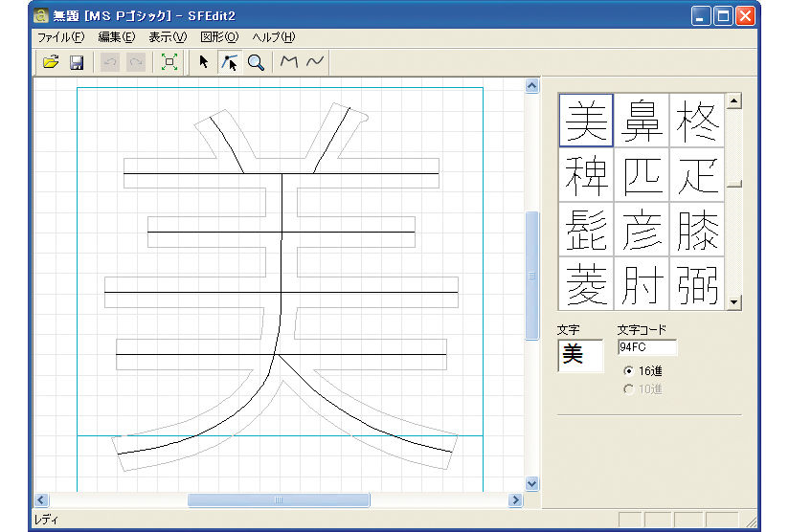This screenshot has width=789, height=532.
Task: Select the polyline drawing tool
Action: click(x=289, y=62)
